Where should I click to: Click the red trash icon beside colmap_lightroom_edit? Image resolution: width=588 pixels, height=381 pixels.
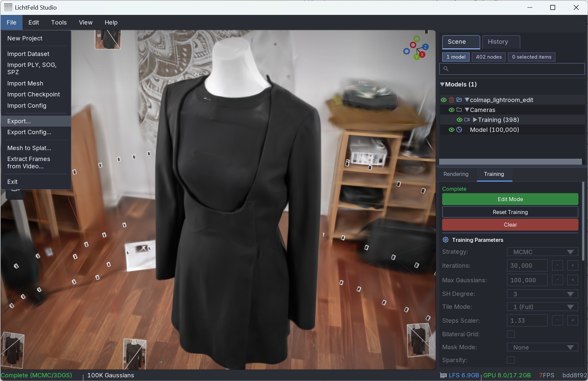(451, 100)
